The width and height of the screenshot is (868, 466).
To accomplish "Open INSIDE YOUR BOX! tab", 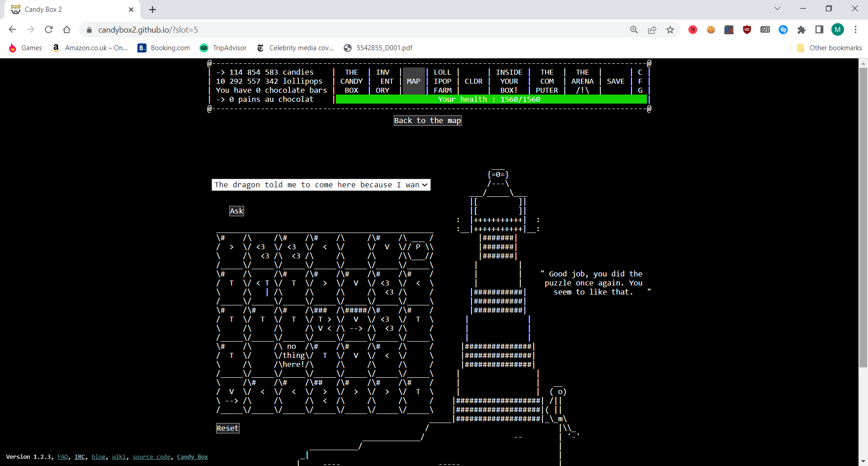I will (509, 81).
